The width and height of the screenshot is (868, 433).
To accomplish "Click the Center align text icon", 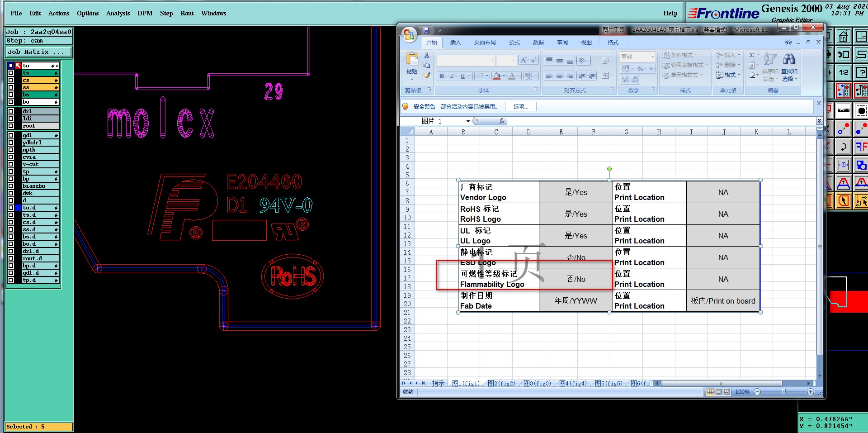I will point(560,75).
